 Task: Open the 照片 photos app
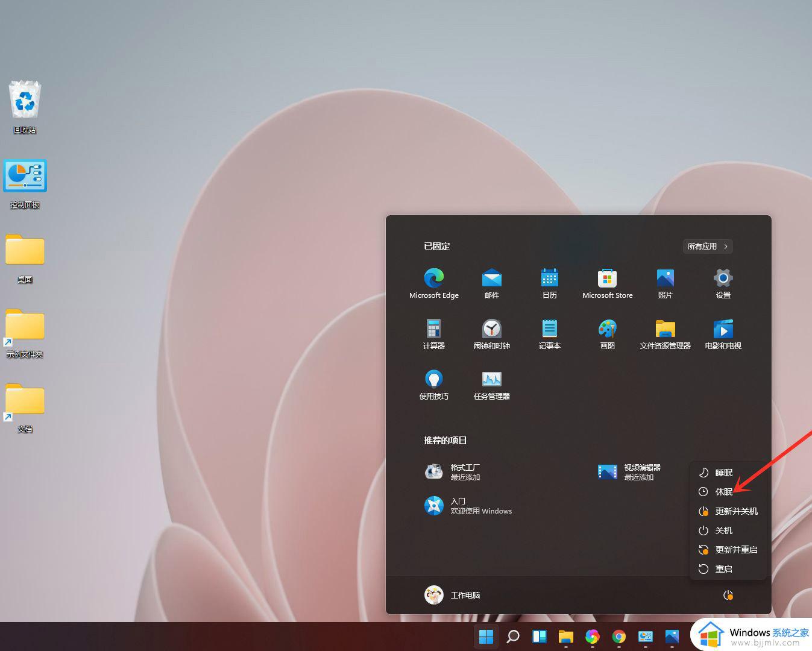(x=666, y=283)
